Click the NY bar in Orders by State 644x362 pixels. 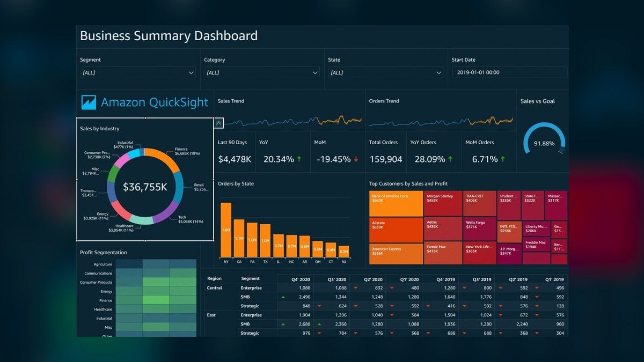tap(226, 230)
